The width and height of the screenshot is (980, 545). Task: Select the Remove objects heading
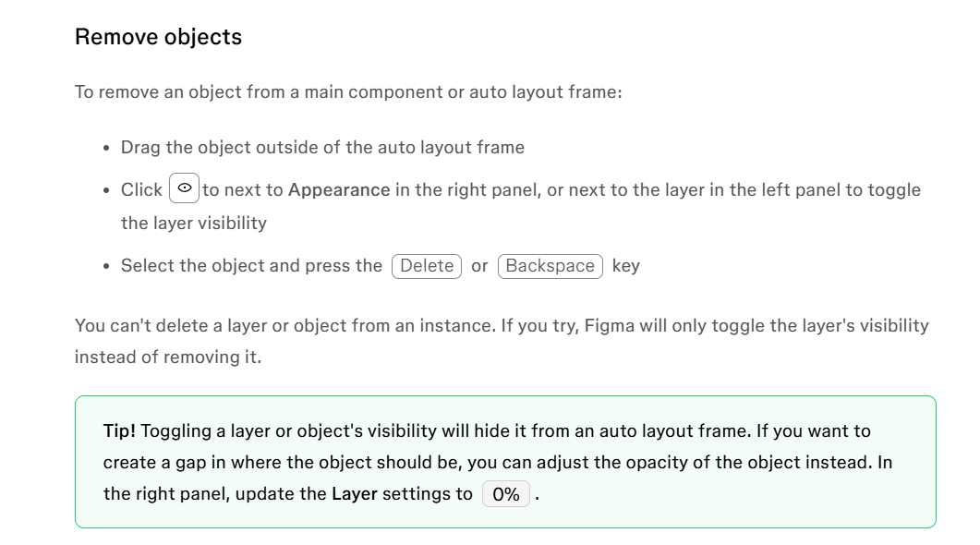coord(158,37)
